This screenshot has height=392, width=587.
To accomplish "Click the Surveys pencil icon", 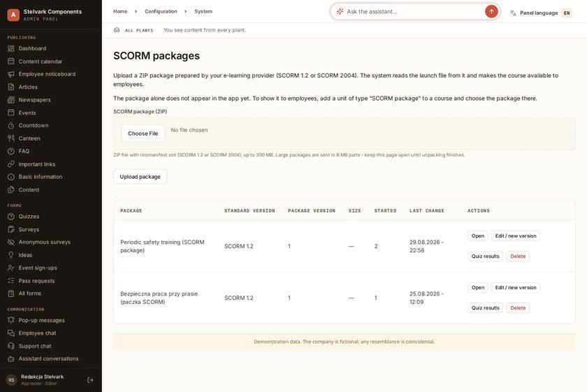I will pyautogui.click(x=11, y=229).
